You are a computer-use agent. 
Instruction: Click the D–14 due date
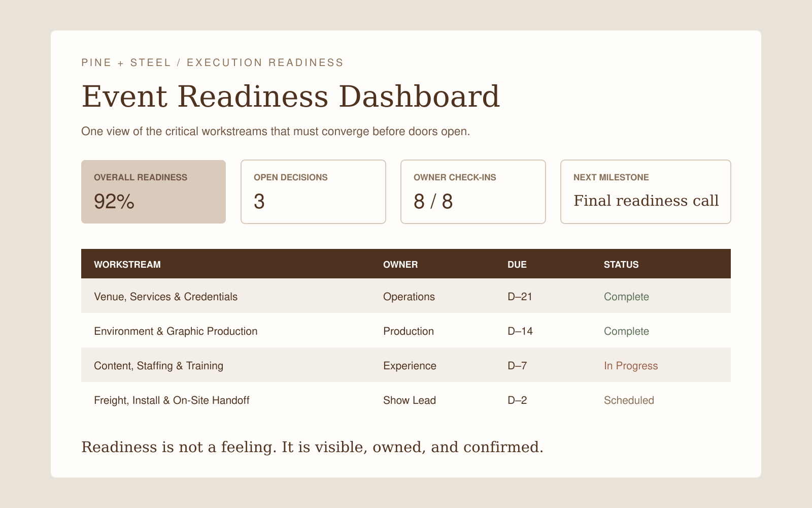coord(520,331)
